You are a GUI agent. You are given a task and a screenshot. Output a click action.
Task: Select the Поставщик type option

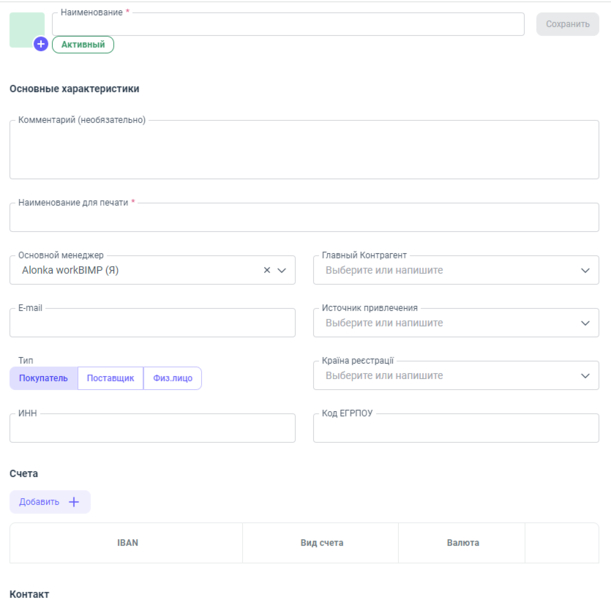tap(110, 378)
